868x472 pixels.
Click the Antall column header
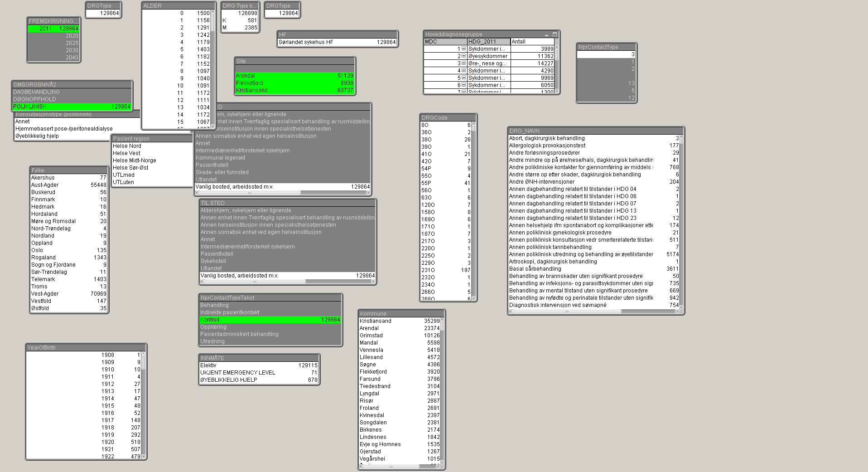[532, 42]
